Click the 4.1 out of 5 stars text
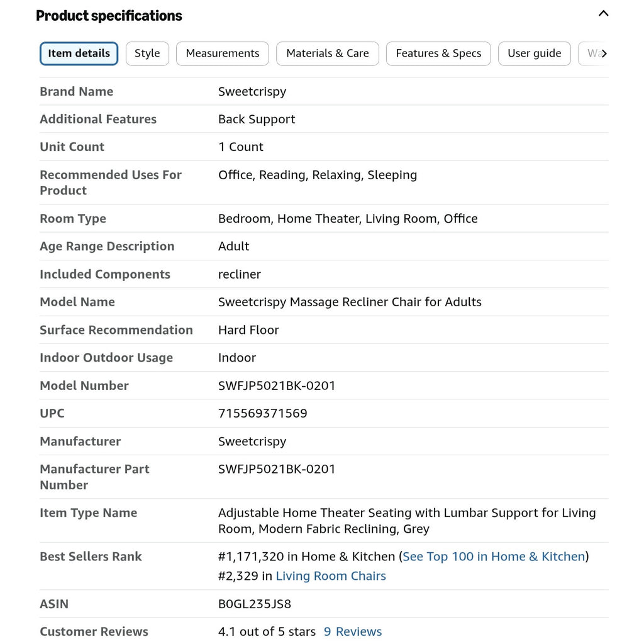Image resolution: width=644 pixels, height=644 pixels. [267, 631]
